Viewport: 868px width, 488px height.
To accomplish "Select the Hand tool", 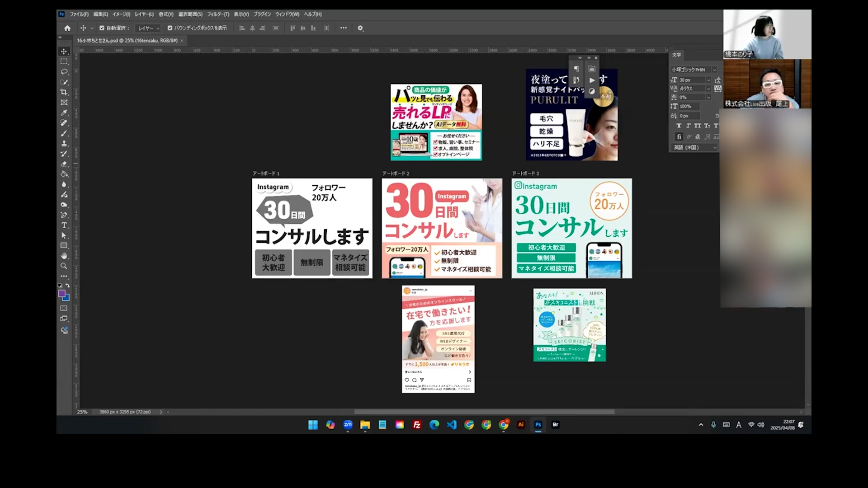I will point(64,256).
